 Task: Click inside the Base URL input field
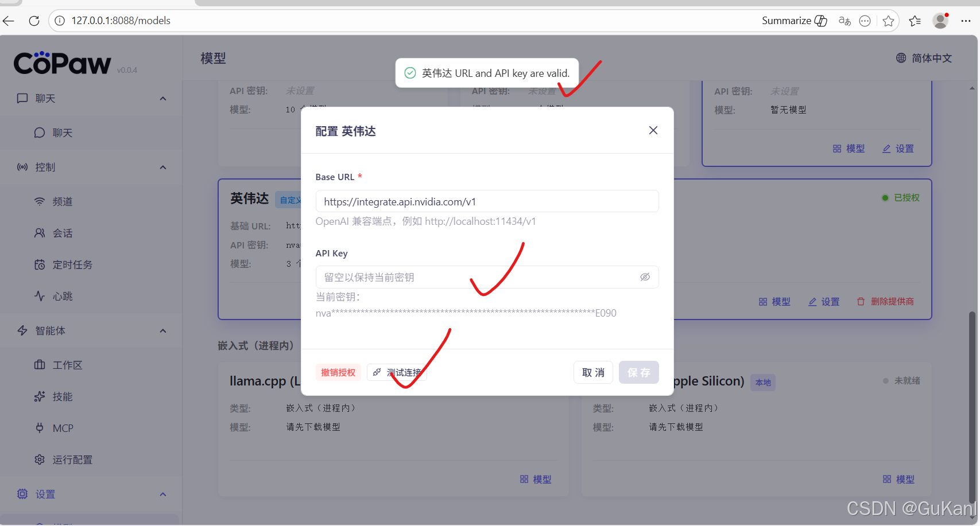tap(487, 201)
